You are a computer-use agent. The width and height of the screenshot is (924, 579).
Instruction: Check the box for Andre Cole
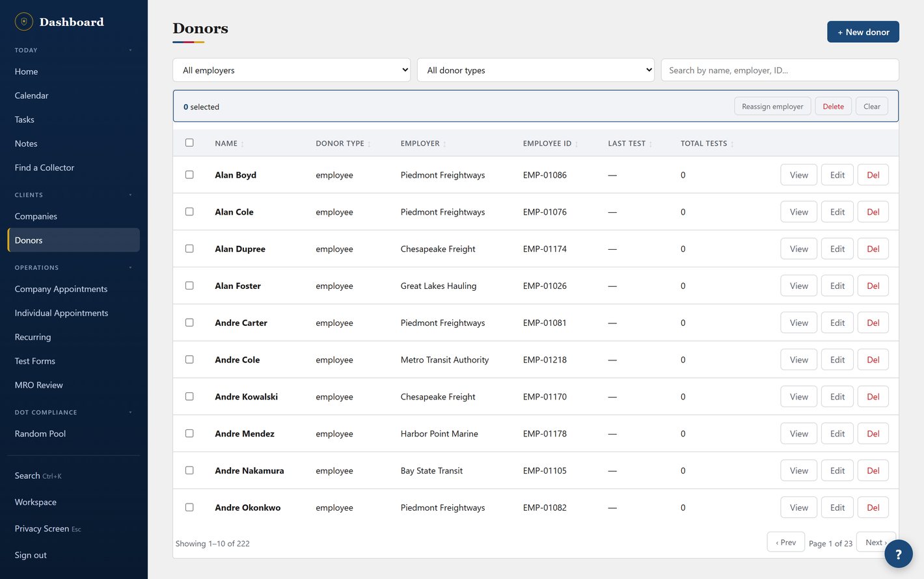tap(189, 359)
